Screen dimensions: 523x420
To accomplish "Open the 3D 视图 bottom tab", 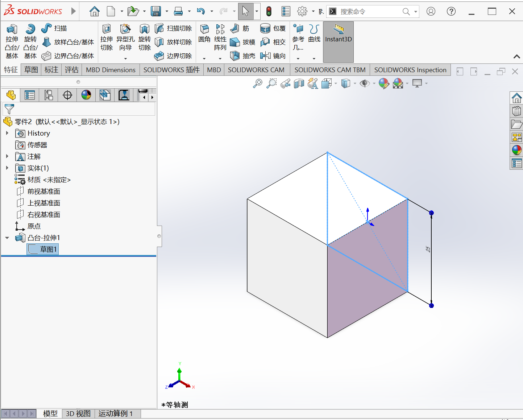I will [78, 413].
